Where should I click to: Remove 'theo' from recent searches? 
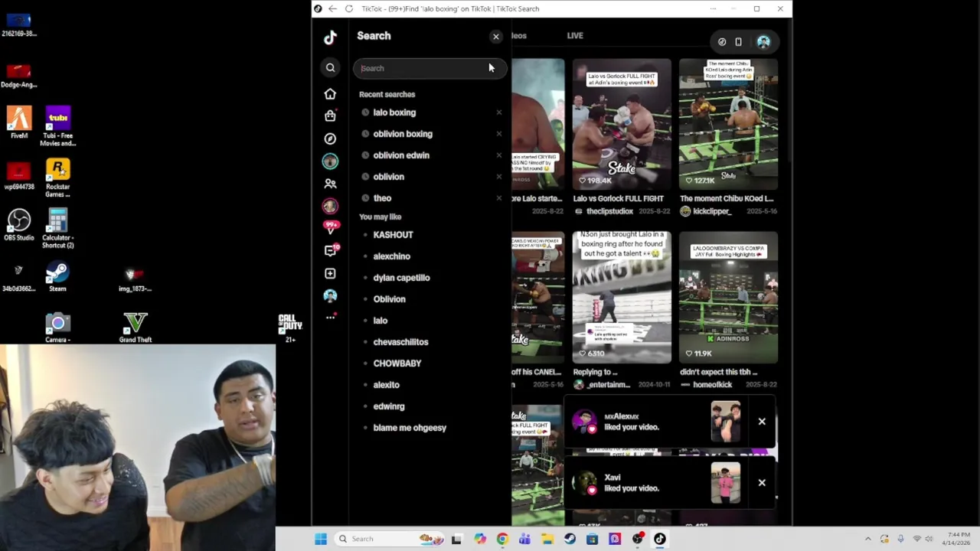coord(498,198)
